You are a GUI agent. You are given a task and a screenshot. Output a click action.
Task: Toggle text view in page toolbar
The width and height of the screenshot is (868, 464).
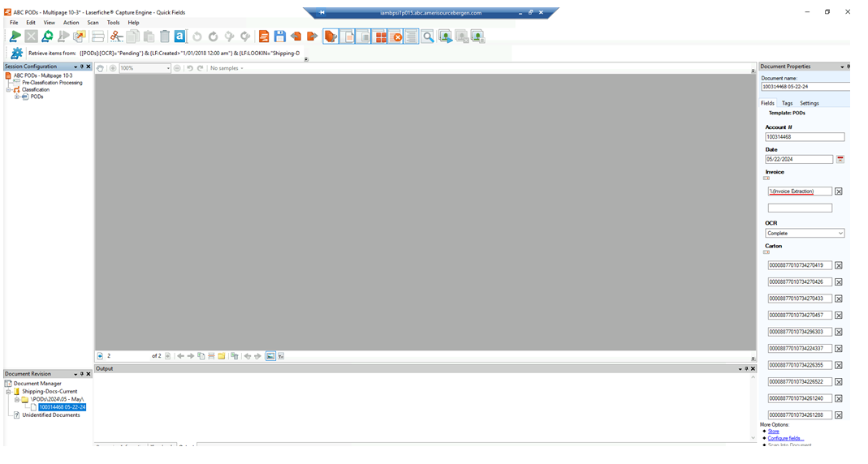pyautogui.click(x=281, y=356)
